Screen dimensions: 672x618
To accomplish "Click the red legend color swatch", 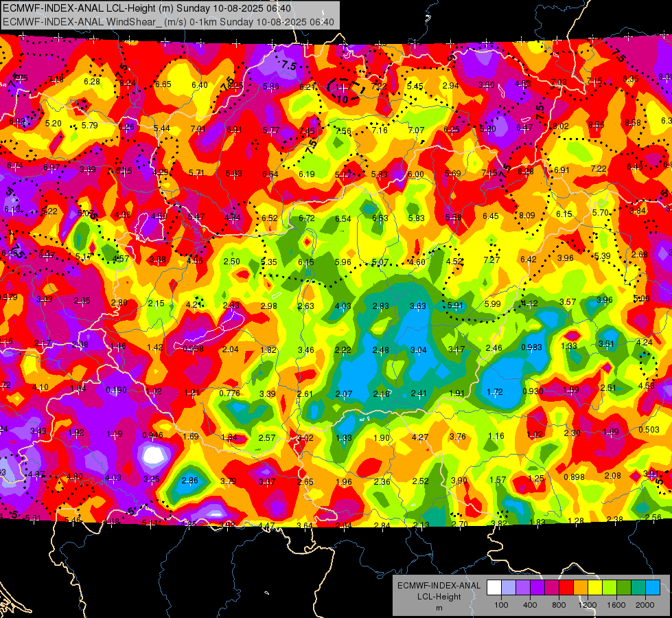I will click(566, 587).
